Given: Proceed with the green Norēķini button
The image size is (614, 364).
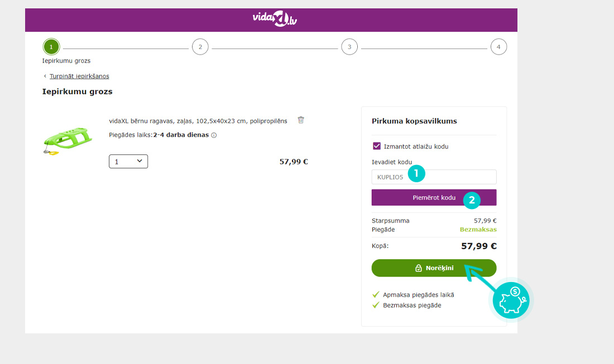Looking at the screenshot, I should [x=434, y=268].
